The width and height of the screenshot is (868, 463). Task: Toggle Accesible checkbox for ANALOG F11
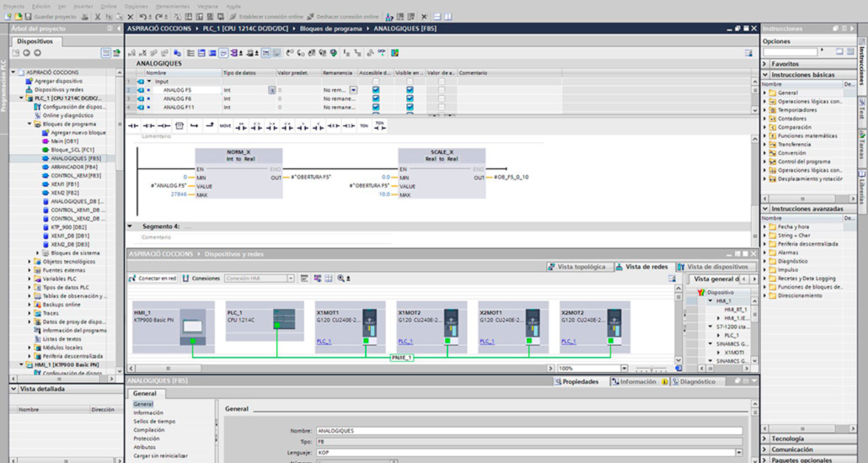click(376, 108)
